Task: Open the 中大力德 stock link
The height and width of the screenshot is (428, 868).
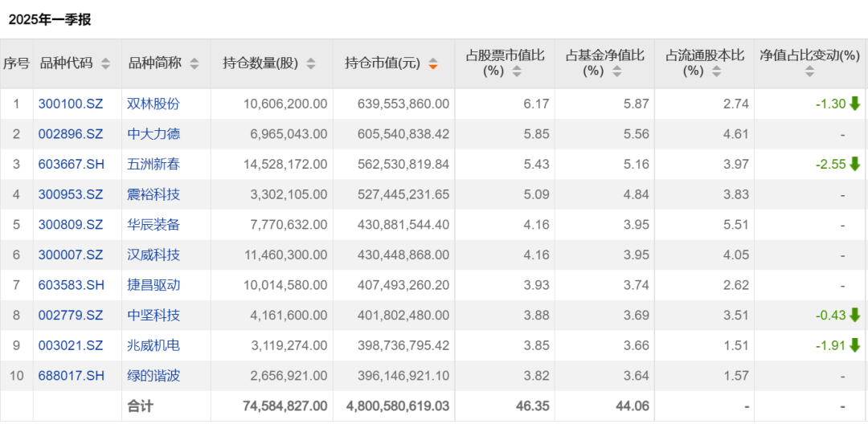Action: (x=154, y=134)
